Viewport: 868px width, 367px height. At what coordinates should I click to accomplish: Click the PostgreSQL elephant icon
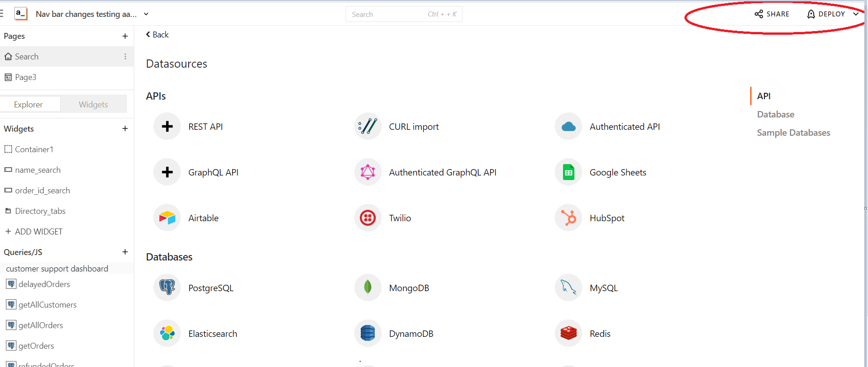(x=167, y=288)
